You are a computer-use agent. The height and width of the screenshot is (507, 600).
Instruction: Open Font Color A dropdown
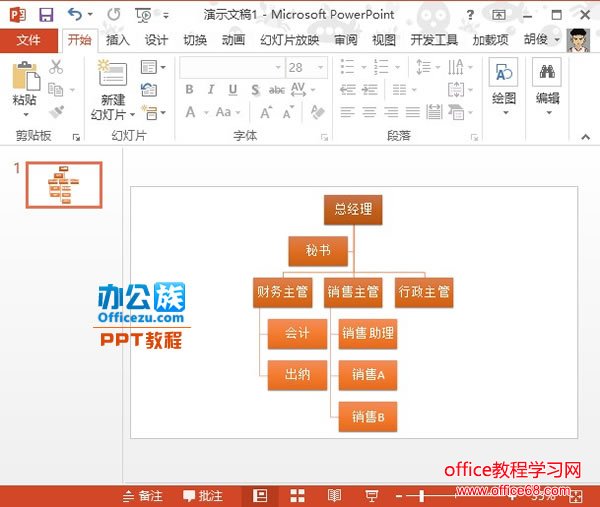206,112
